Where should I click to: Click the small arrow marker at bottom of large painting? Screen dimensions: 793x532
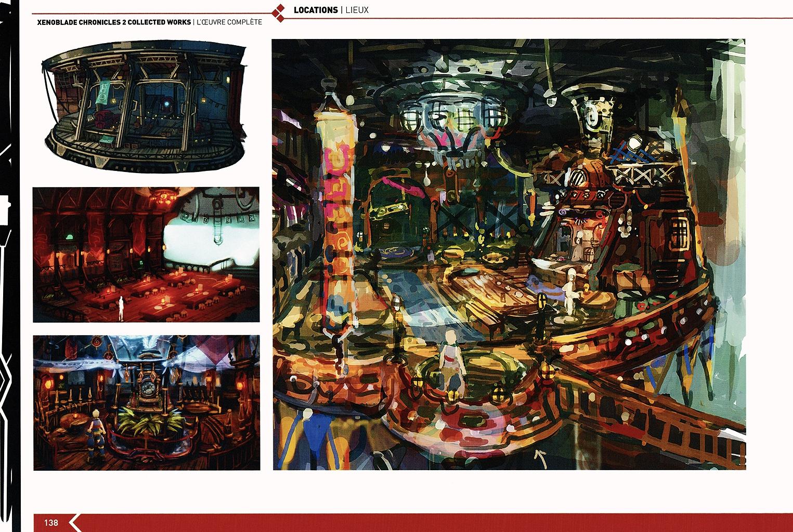click(539, 456)
